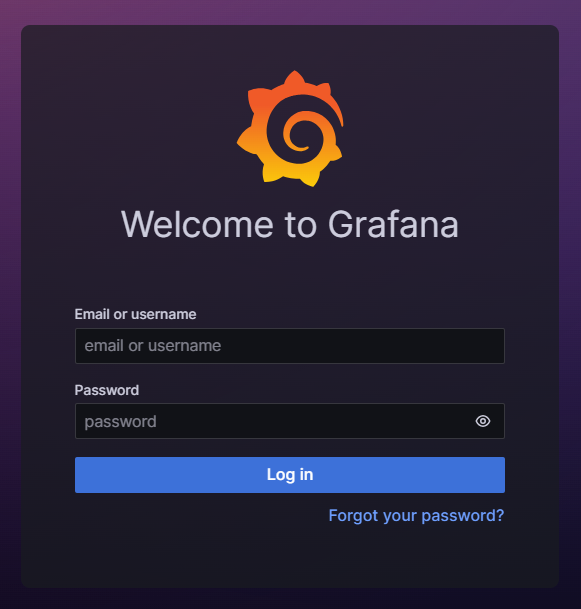The height and width of the screenshot is (609, 581).
Task: Place cursor in the 'email or username' placeholder box
Action: 290,346
